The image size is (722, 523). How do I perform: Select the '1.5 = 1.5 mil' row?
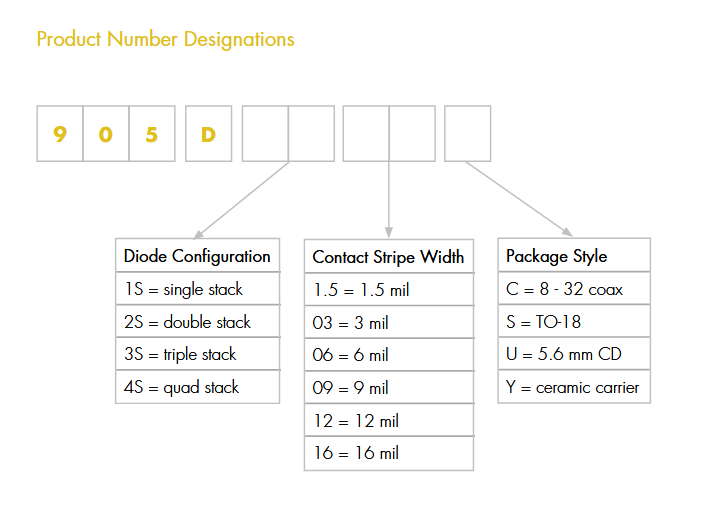tap(388, 290)
